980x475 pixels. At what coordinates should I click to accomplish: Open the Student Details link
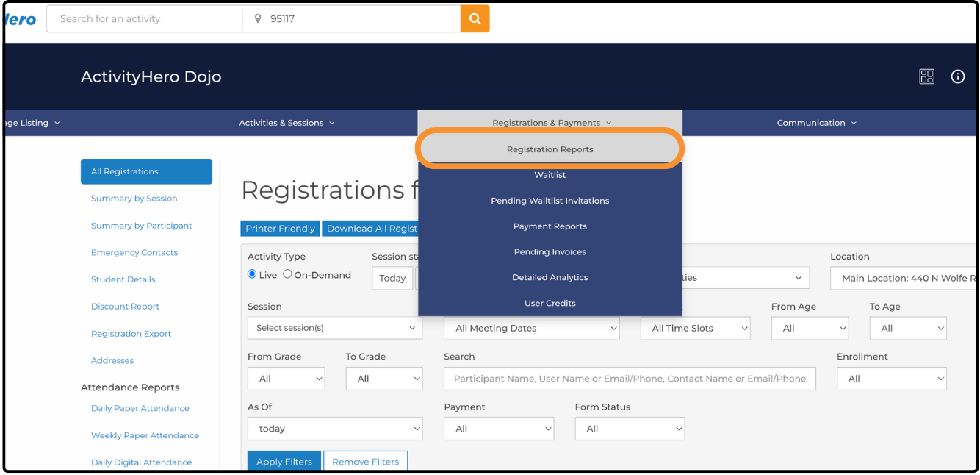[123, 279]
